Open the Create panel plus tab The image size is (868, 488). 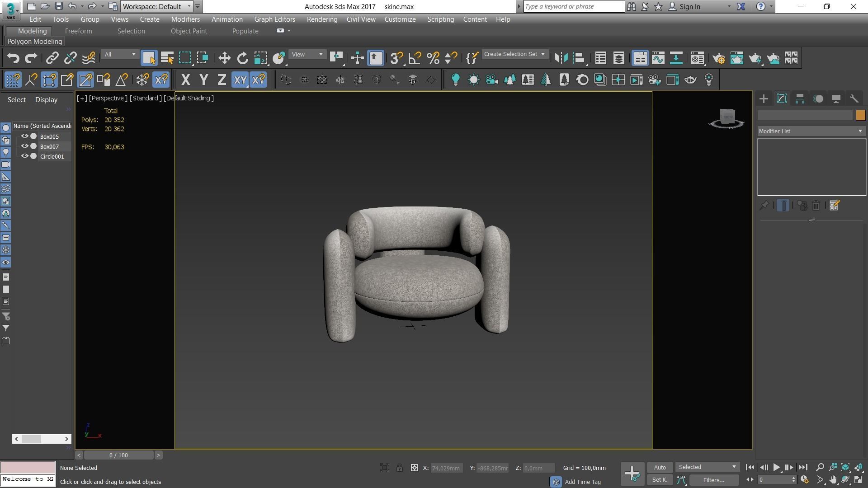[764, 99]
